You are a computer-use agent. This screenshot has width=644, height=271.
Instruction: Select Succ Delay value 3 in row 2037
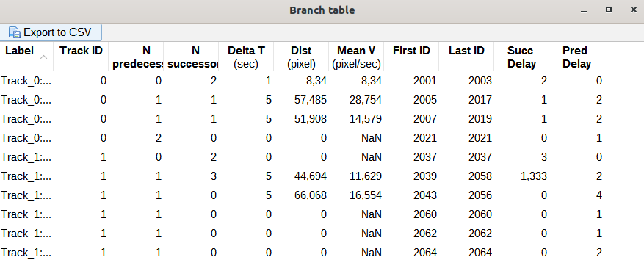pos(521,157)
